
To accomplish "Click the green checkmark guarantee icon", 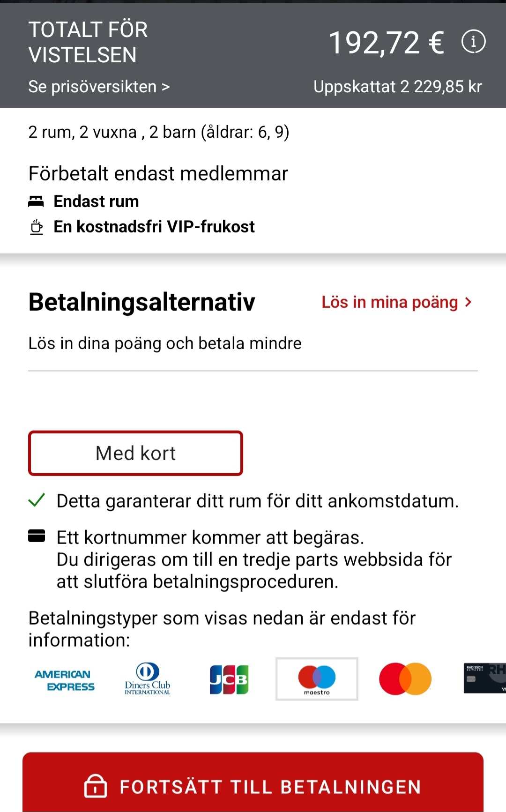I will [x=37, y=500].
